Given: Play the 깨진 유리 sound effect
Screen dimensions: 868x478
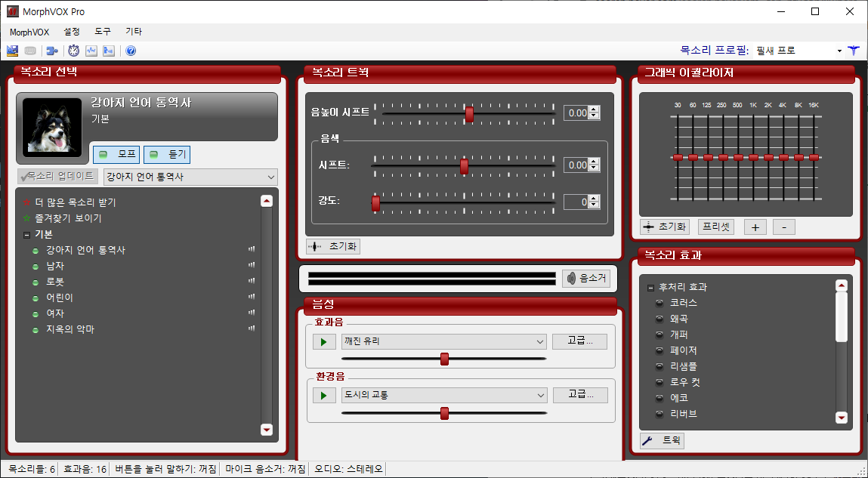Looking at the screenshot, I should (x=324, y=342).
